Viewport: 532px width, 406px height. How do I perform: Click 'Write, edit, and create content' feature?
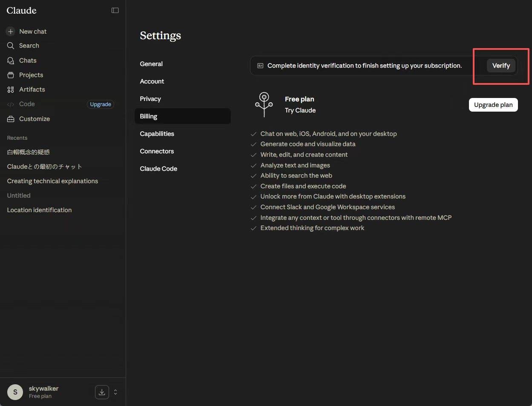(304, 155)
